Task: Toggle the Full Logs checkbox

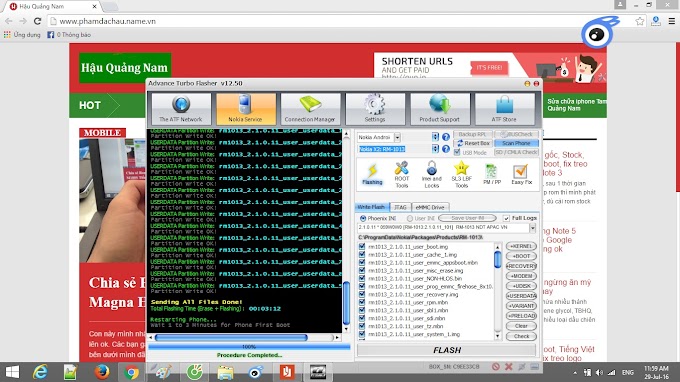Action: [506, 218]
